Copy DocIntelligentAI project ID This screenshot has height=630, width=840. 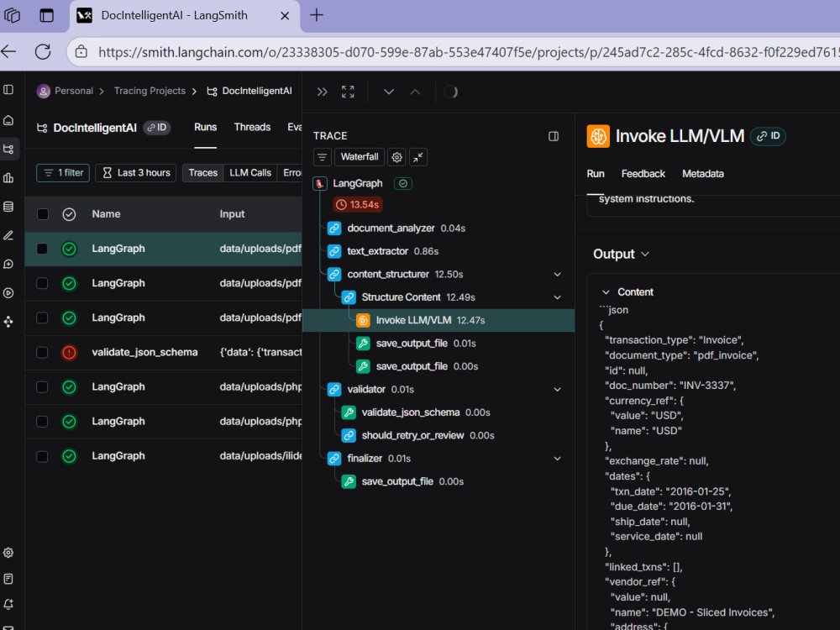[157, 128]
